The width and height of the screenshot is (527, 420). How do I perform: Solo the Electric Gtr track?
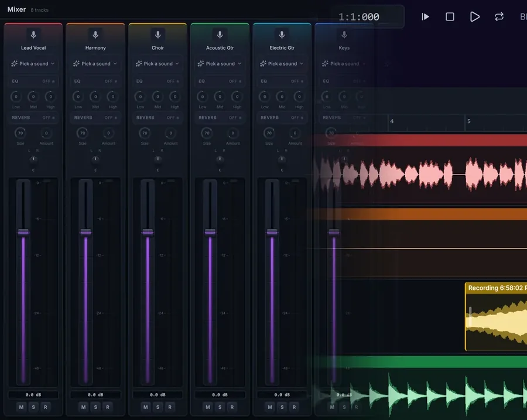click(x=282, y=407)
